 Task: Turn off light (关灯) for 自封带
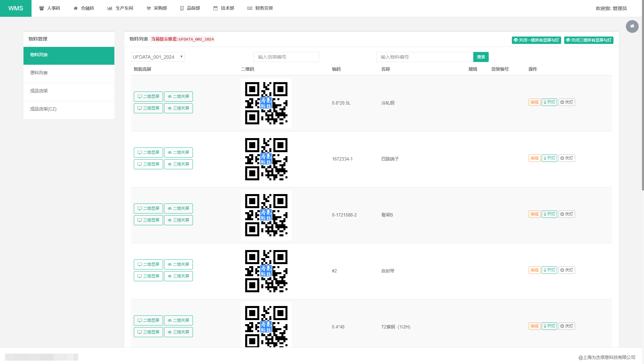pos(567,270)
